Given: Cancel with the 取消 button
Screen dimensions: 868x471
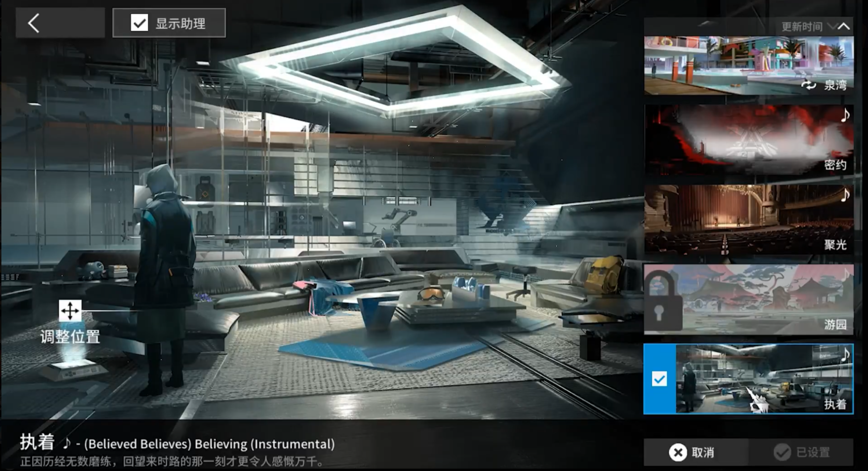Looking at the screenshot, I should pos(696,452).
